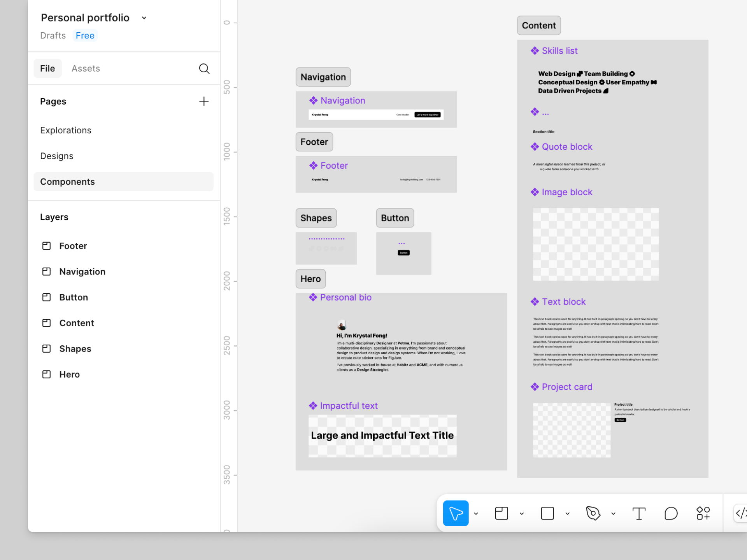Click the search icon in left panel
The height and width of the screenshot is (560, 747).
[x=204, y=68]
